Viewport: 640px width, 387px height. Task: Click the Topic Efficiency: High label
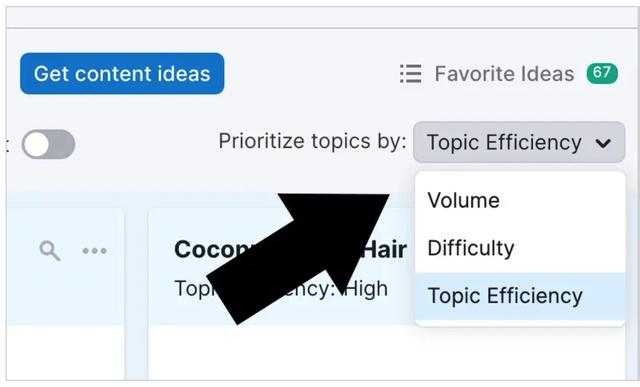point(281,289)
